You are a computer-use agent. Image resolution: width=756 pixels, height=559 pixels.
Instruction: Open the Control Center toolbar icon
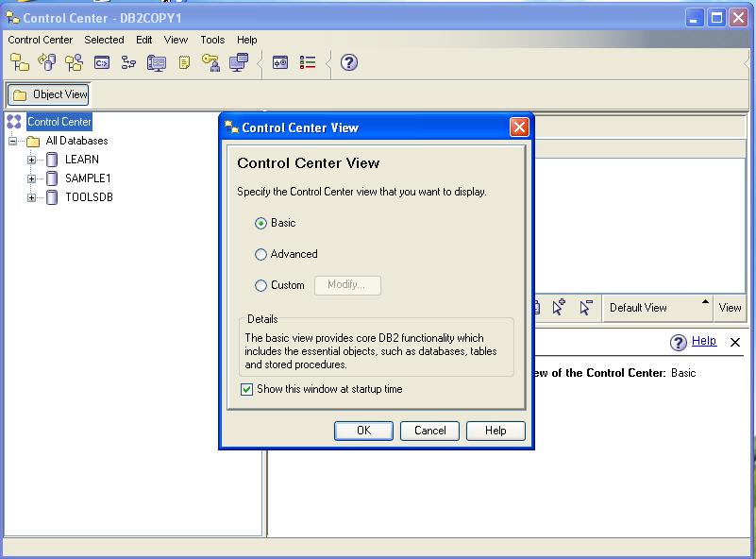pyautogui.click(x=20, y=62)
